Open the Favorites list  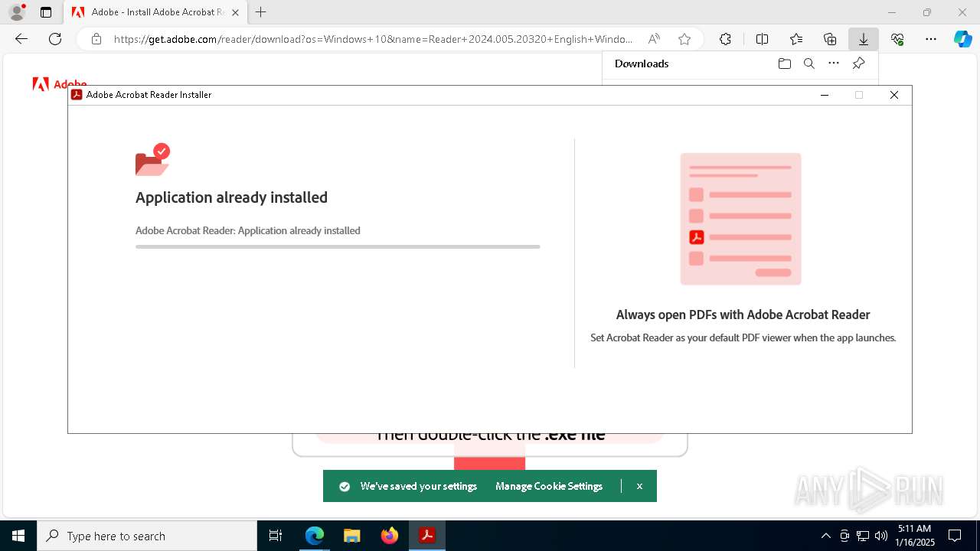tap(796, 39)
